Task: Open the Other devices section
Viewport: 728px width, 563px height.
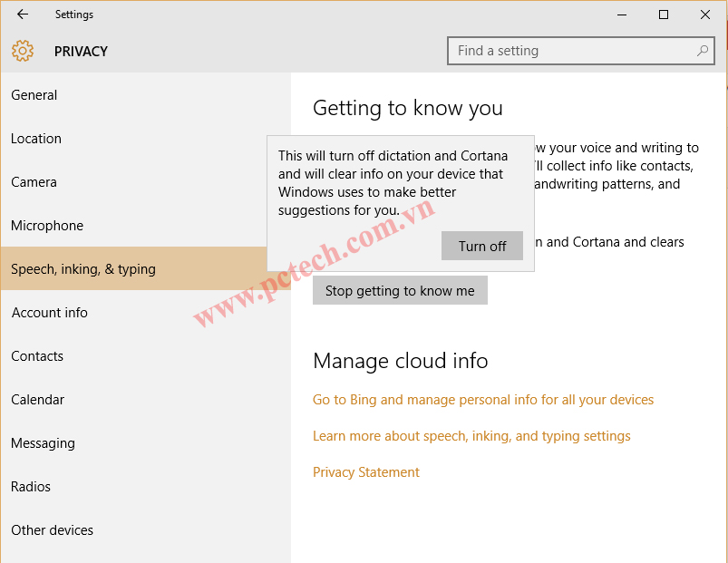Action: (x=52, y=529)
